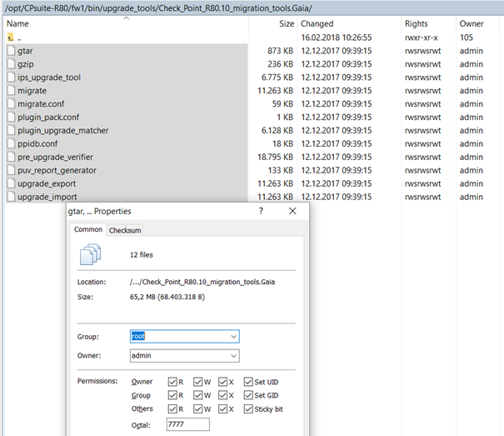Click the plugin_upgrade_matcher file icon
Viewport: 504px width, 436px height.
(x=12, y=130)
